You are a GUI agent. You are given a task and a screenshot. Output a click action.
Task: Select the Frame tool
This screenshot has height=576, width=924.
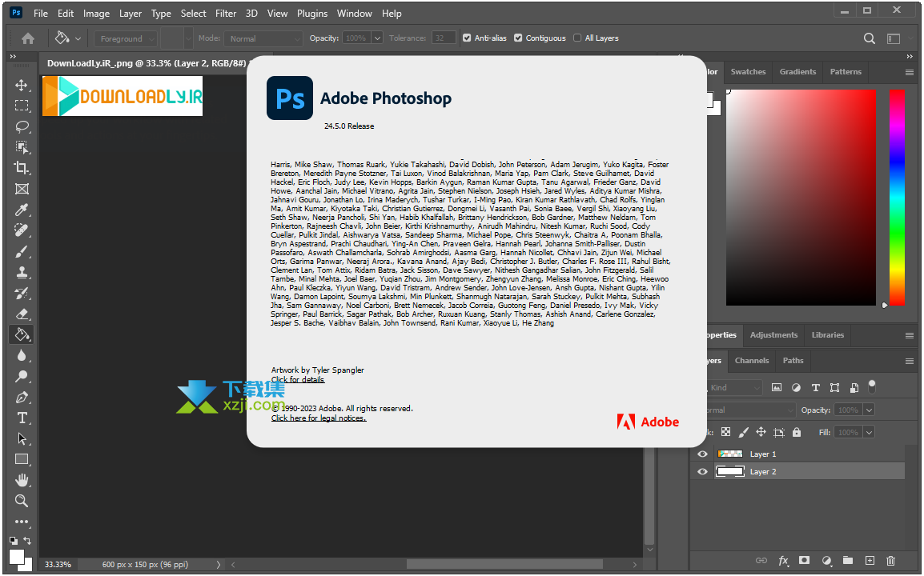tap(22, 189)
